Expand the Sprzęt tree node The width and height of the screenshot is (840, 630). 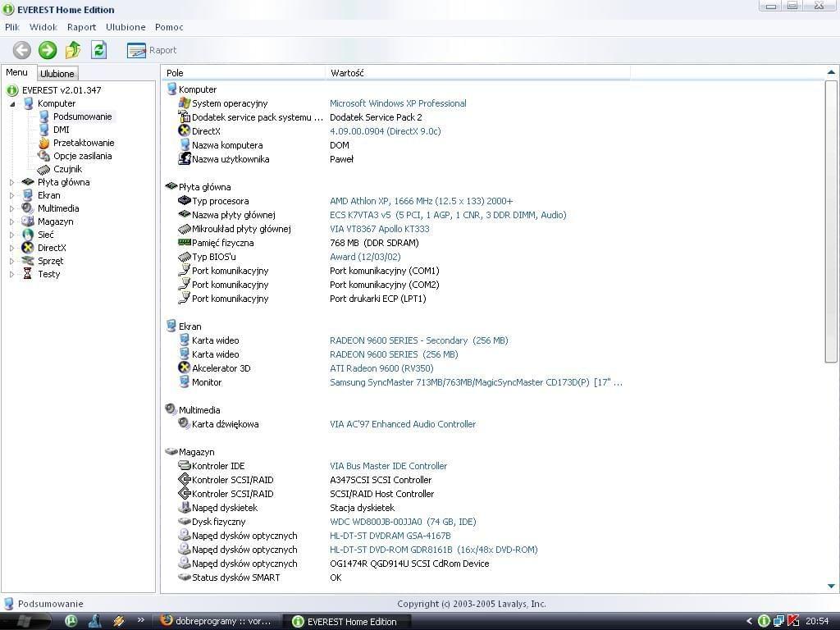coord(11,262)
